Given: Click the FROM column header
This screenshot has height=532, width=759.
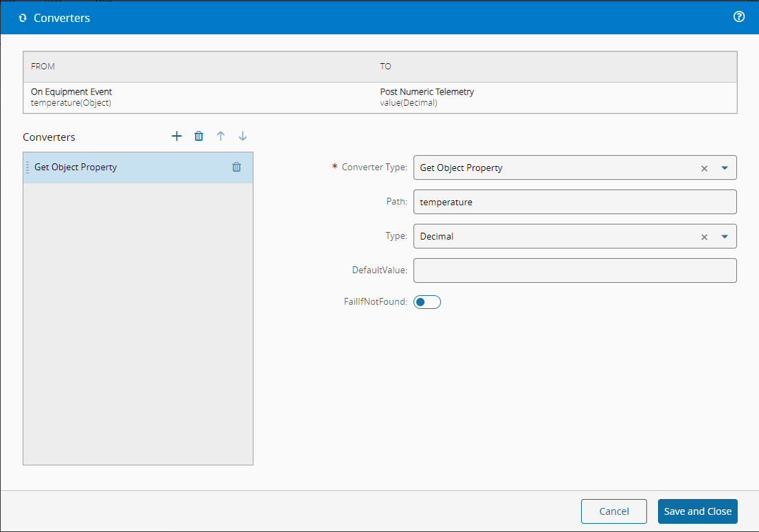Looking at the screenshot, I should (x=43, y=67).
